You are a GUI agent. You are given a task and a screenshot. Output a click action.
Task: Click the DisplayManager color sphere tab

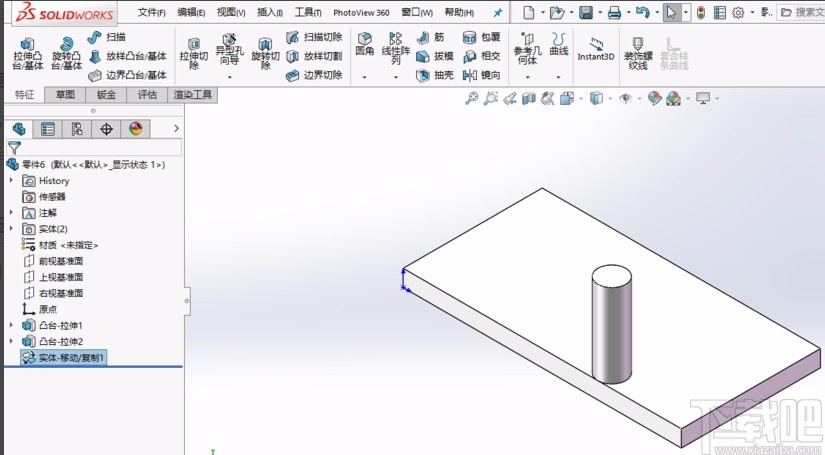pyautogui.click(x=135, y=129)
